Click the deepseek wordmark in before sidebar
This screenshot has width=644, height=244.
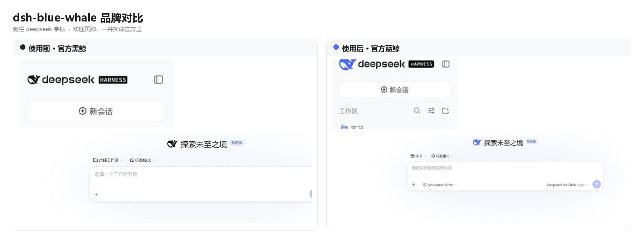tap(68, 79)
